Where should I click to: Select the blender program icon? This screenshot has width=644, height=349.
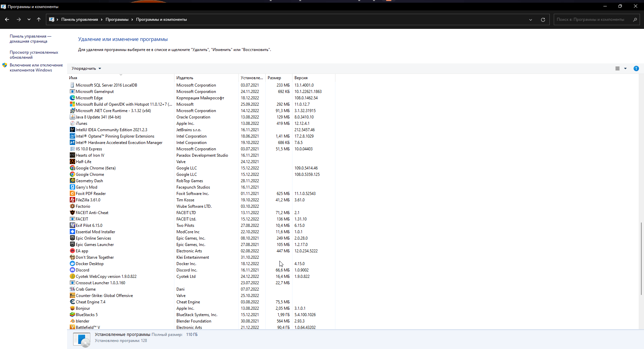tap(72, 321)
